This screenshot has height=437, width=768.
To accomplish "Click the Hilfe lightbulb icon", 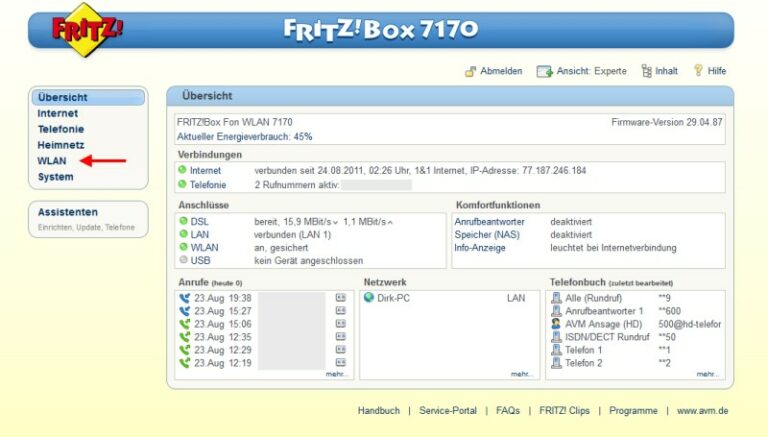I will click(698, 71).
